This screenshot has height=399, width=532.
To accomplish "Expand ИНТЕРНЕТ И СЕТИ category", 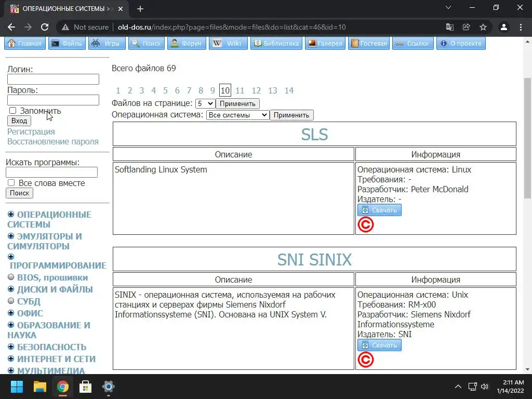I will (11, 358).
